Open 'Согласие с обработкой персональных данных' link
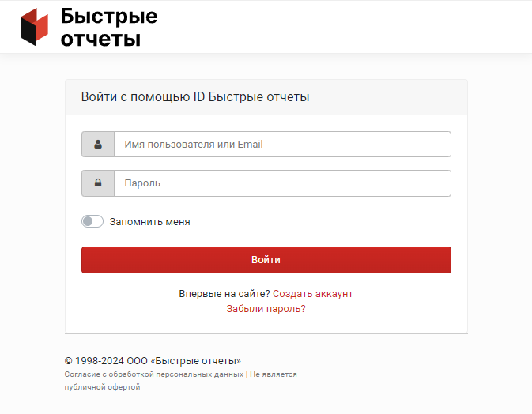This screenshot has height=414, width=532. pyautogui.click(x=153, y=374)
